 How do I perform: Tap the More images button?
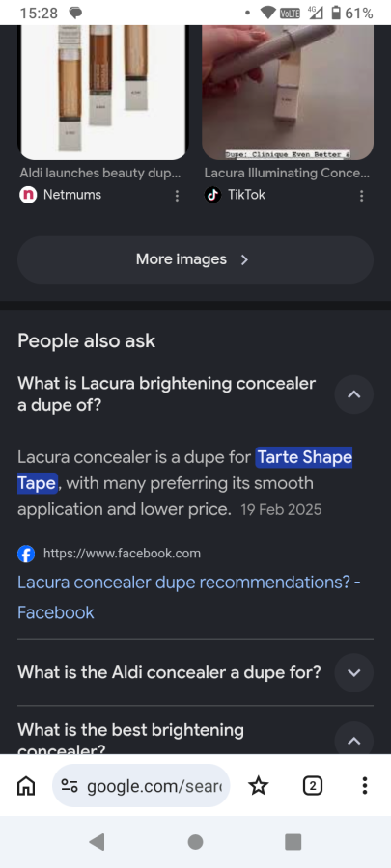pyautogui.click(x=195, y=259)
